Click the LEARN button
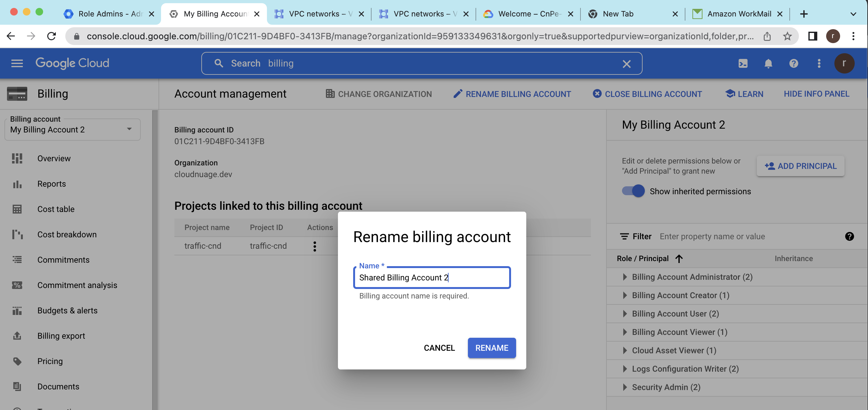This screenshot has width=868, height=410. (x=744, y=94)
